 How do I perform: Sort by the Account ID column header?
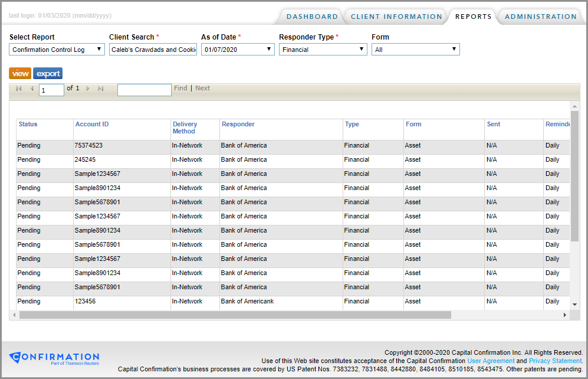tap(92, 124)
